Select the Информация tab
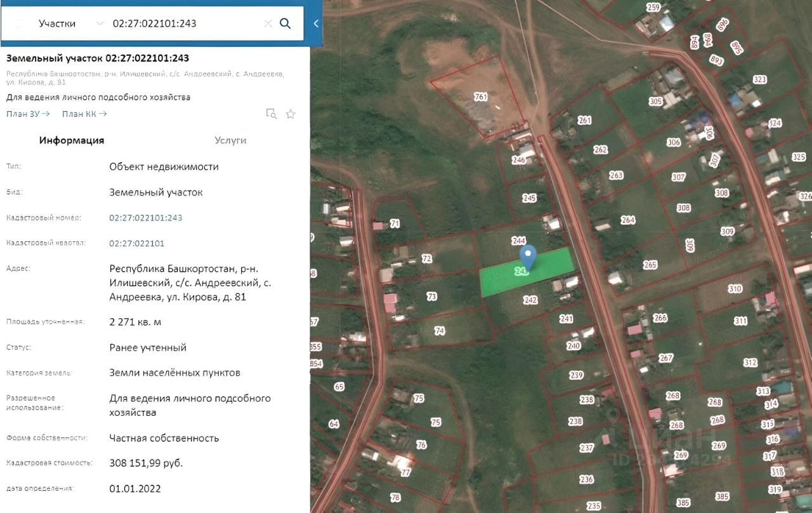812x513 pixels. pos(72,140)
